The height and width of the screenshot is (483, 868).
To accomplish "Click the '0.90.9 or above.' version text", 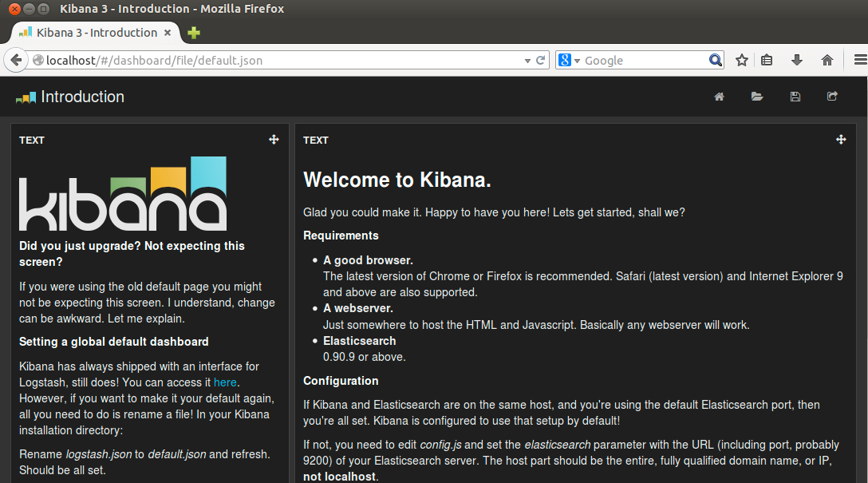I will (365, 358).
